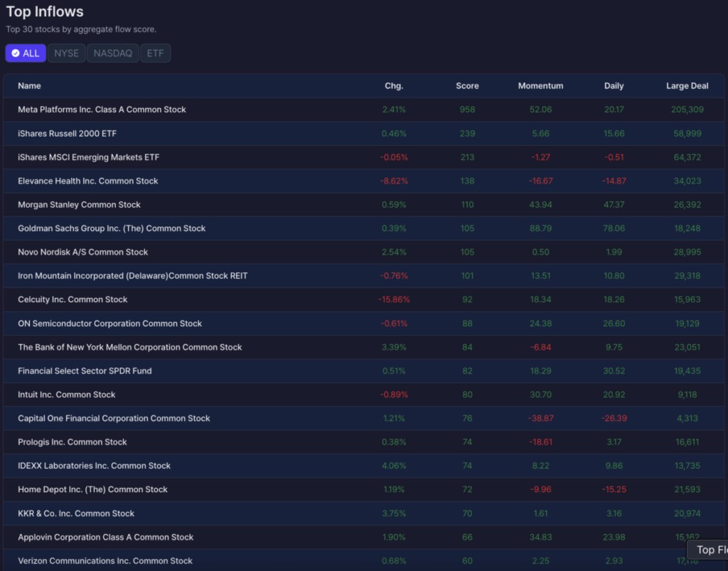Select ON Semiconductor Corporation Common Stock
728x571 pixels.
tap(363, 323)
